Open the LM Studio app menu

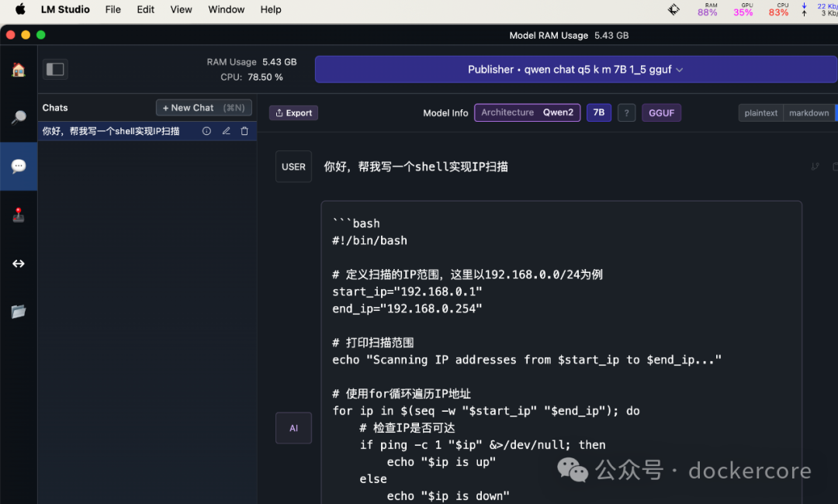(65, 9)
